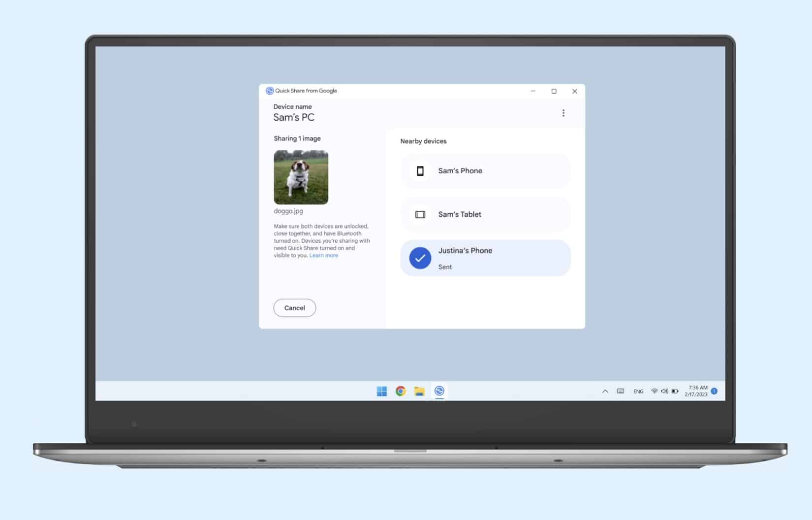Screen dimensions: 812x520
Task: Open Chrome from the taskbar
Action: (401, 391)
